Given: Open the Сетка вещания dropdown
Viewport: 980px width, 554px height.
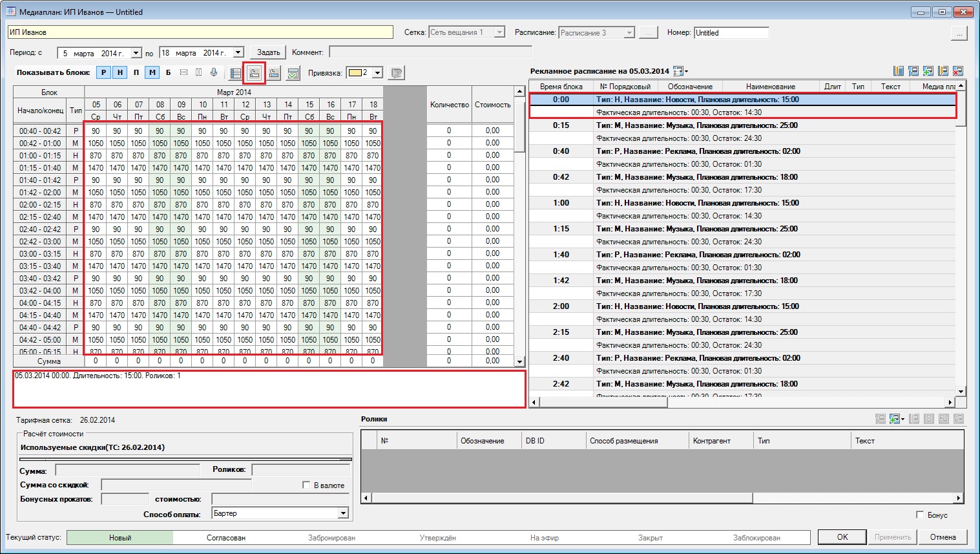Looking at the screenshot, I should click(x=499, y=32).
